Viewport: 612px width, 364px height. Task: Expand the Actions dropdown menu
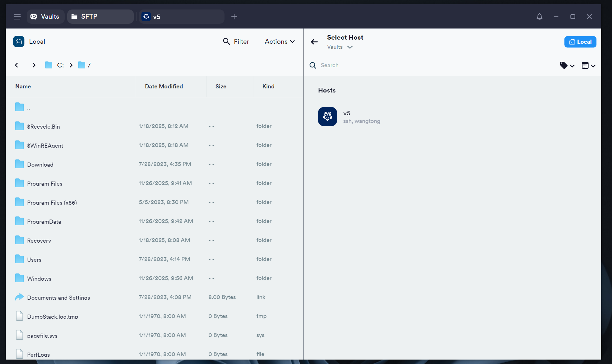(x=280, y=42)
